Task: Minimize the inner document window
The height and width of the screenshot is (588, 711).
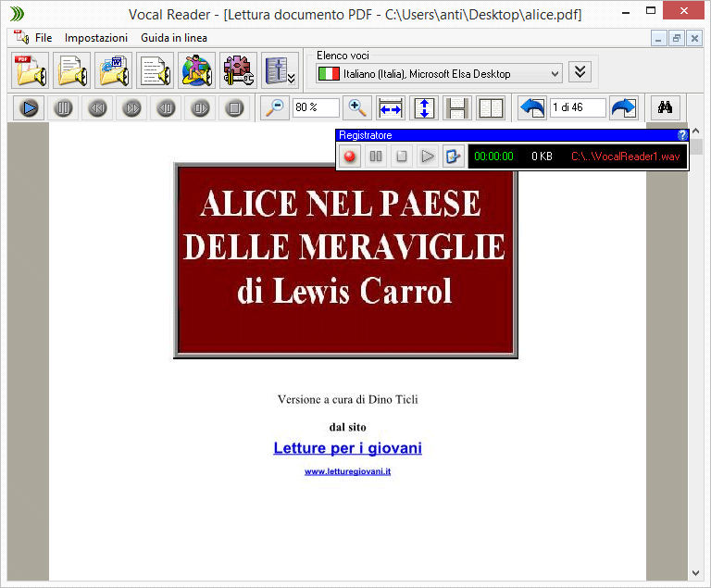Action: [658, 38]
